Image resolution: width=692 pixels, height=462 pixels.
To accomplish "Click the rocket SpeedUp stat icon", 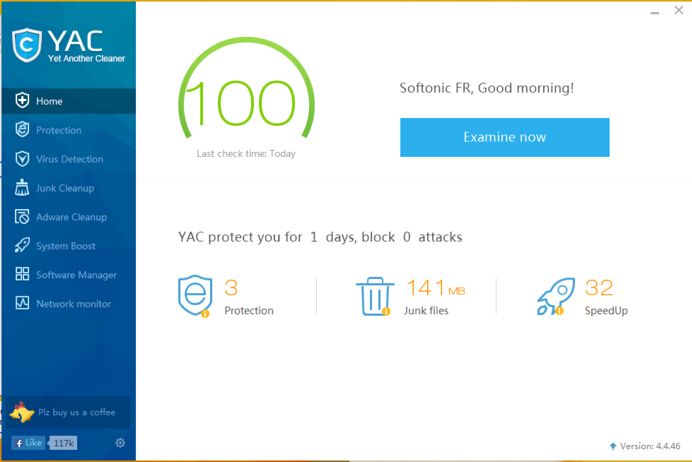I will [556, 296].
